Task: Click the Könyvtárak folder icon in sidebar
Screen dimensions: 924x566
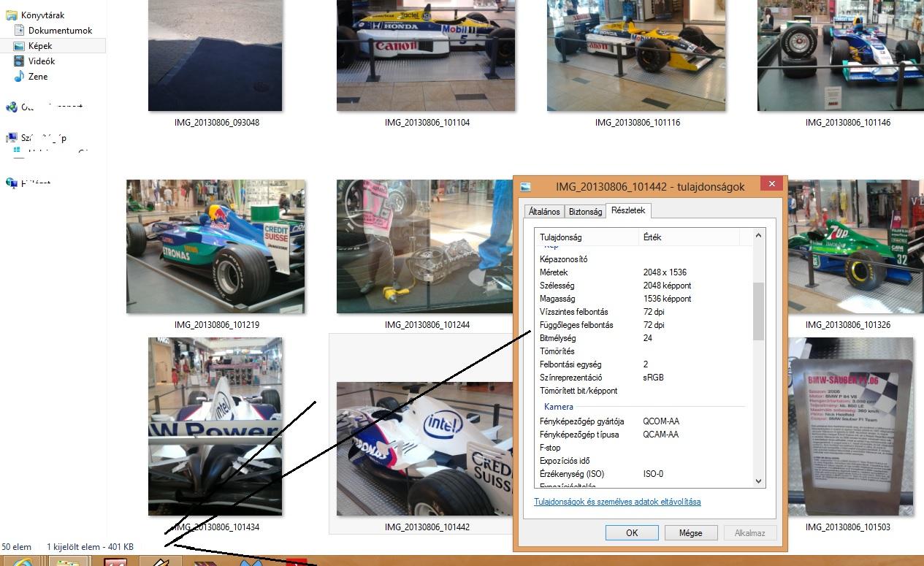Action: point(11,15)
